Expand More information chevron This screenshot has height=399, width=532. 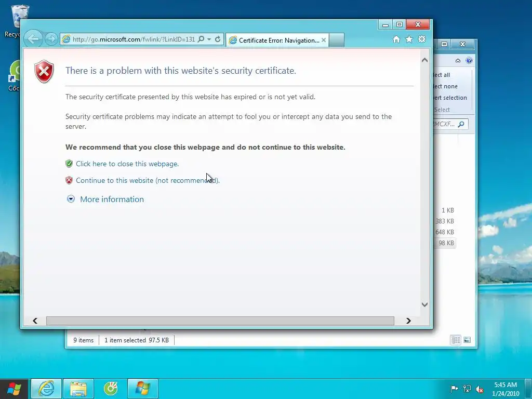pyautogui.click(x=71, y=199)
